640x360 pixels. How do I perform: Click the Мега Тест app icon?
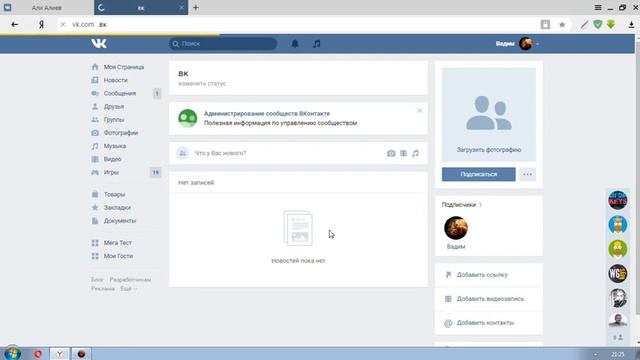pos(95,243)
